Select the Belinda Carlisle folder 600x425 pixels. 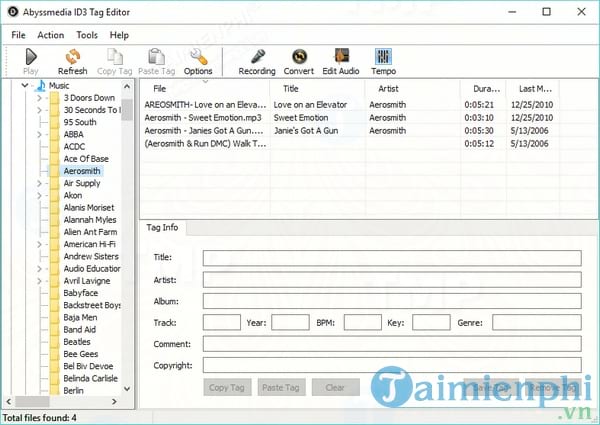point(91,378)
